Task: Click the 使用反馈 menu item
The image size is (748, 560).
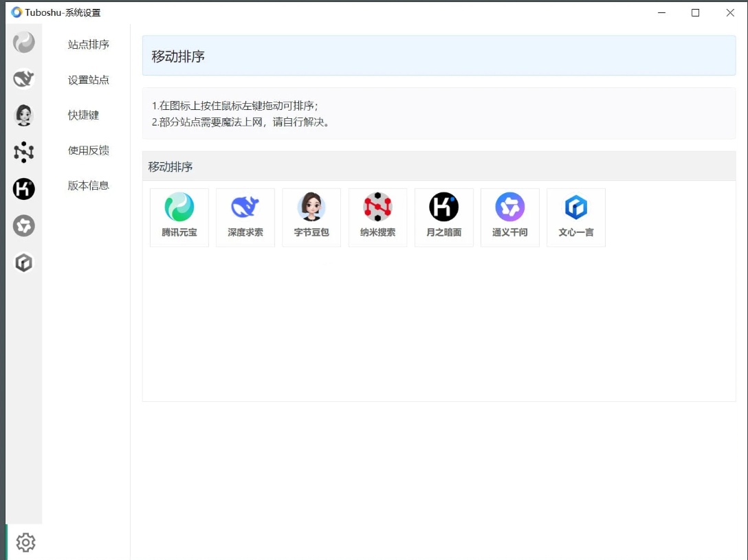Action: coord(88,150)
